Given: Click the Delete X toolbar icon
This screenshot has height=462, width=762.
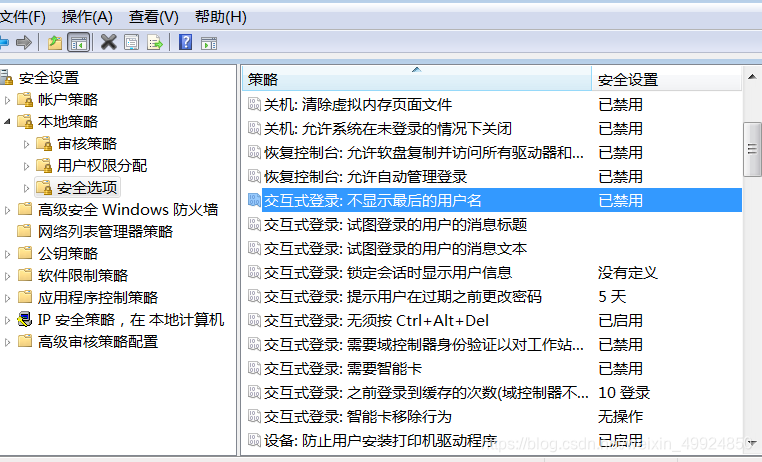Looking at the screenshot, I should click(x=108, y=43).
